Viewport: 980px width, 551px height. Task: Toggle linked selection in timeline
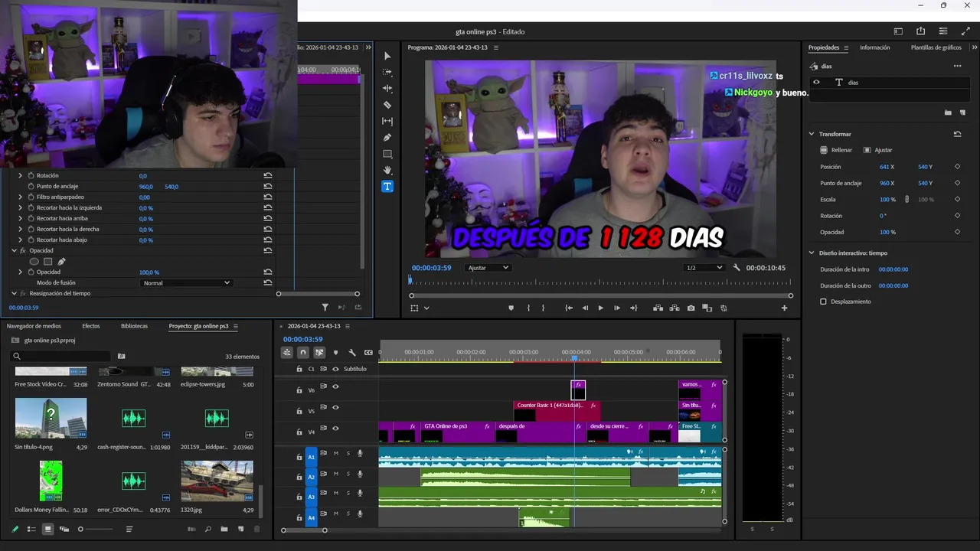(319, 353)
